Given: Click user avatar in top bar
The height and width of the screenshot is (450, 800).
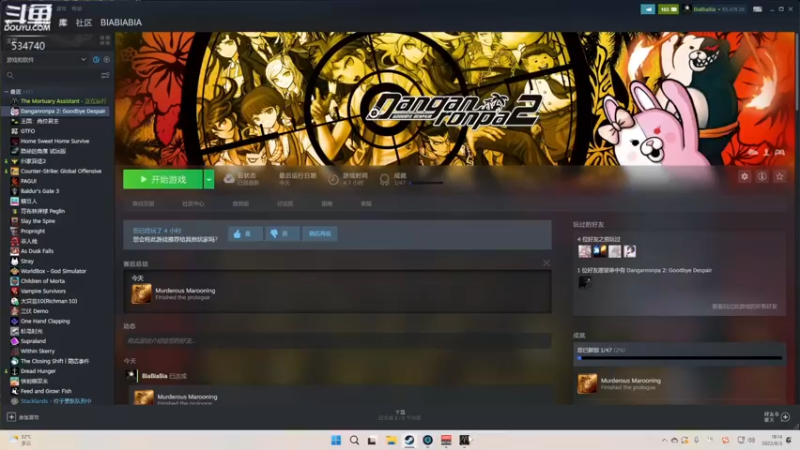Looking at the screenshot, I should pos(687,9).
